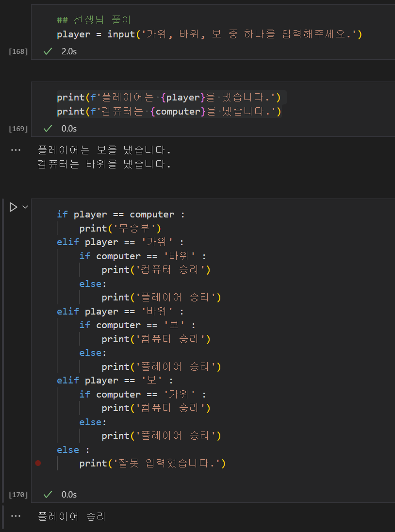
Task: Click print line with {player} f-string
Action: 169,98
